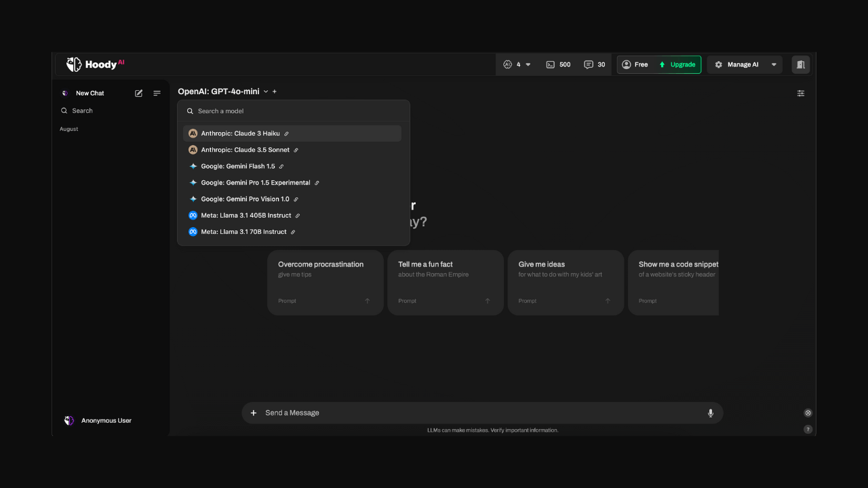868x488 pixels.
Task: Click link icon beside Gemini Pro 1.5 Experimental
Action: click(x=317, y=182)
